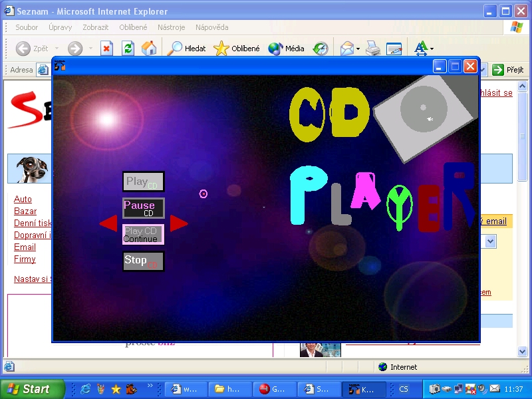Image resolution: width=532 pixels, height=399 pixels.
Task: Click the Forward arrow toolbar button
Action: coord(75,49)
